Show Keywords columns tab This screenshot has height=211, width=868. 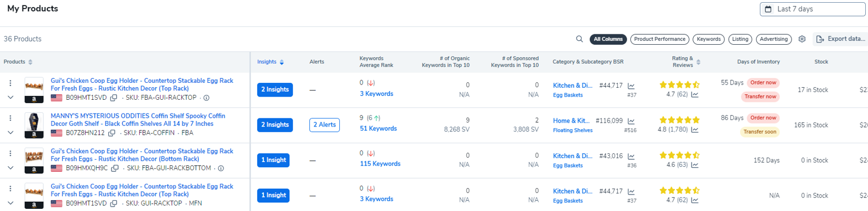pos(708,39)
